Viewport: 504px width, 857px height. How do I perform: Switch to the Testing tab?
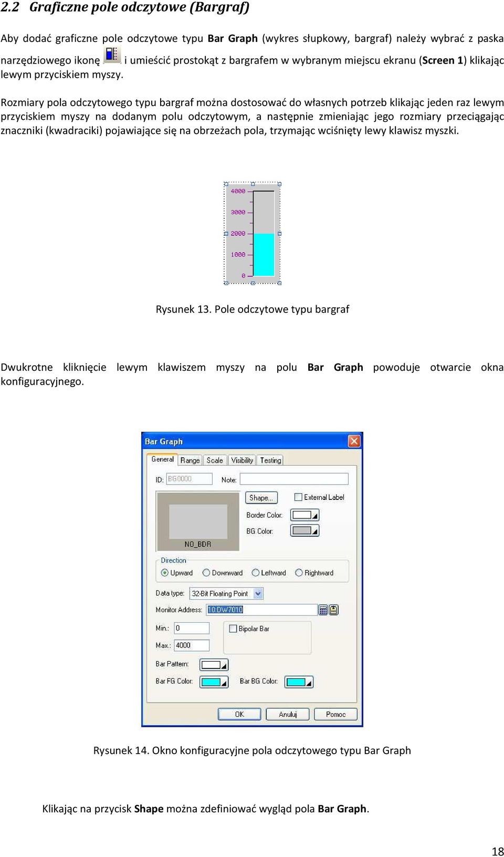(270, 461)
